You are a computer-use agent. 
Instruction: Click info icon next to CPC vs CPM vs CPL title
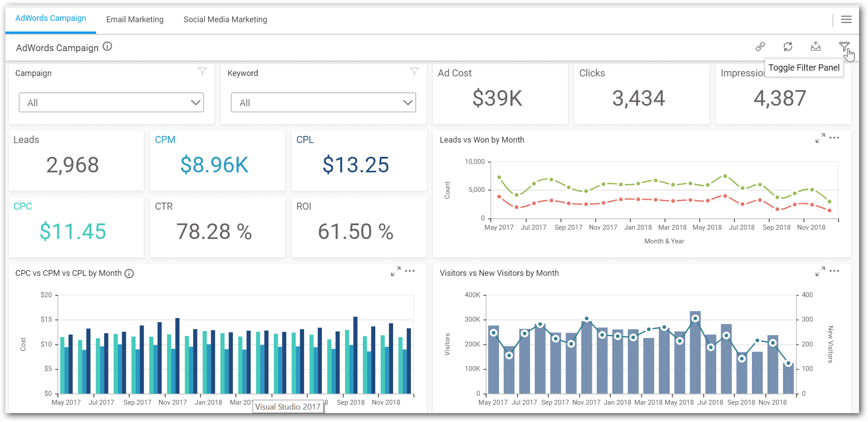(129, 274)
